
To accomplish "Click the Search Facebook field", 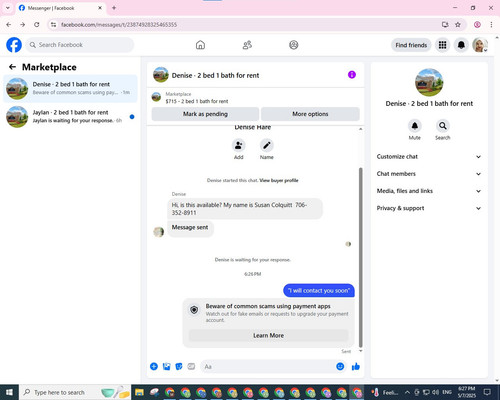I will click(80, 45).
